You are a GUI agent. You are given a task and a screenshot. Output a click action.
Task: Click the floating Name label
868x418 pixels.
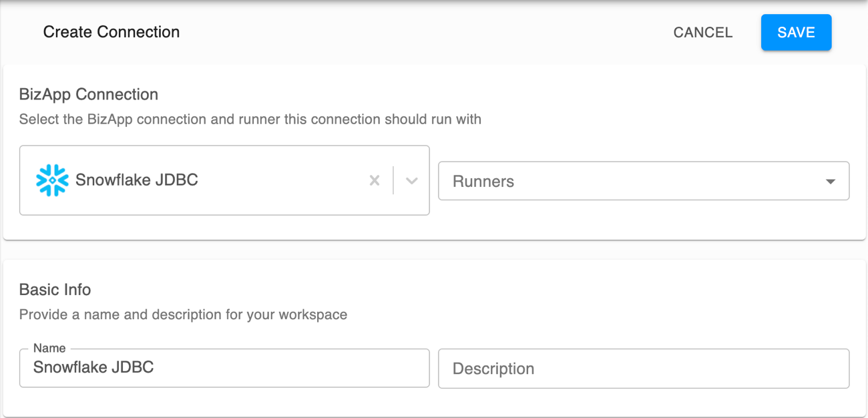tap(49, 348)
